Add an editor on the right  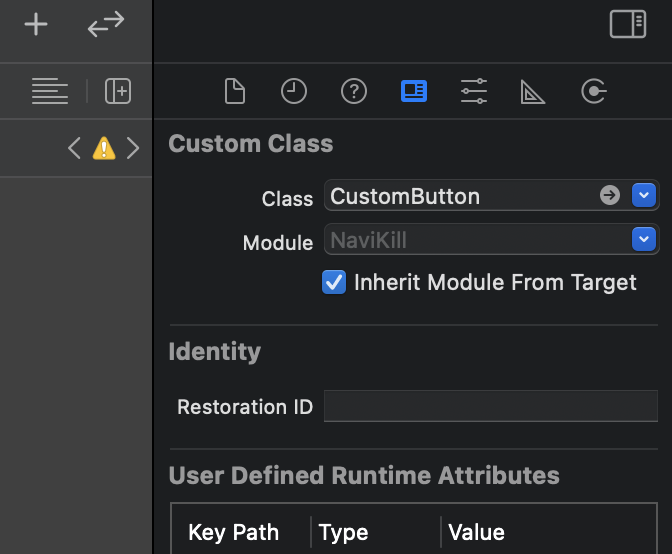pyautogui.click(x=118, y=91)
